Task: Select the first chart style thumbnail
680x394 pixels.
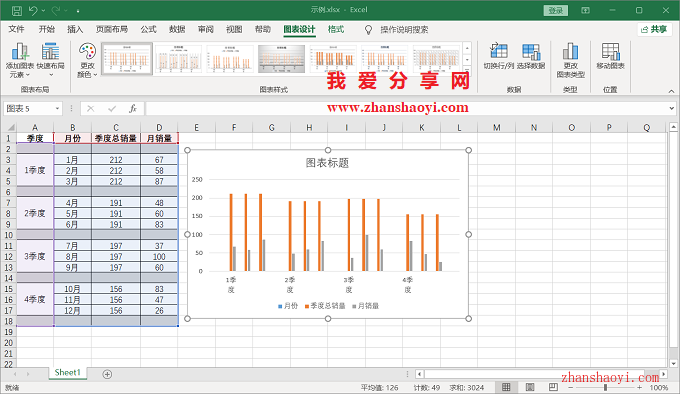Action: [x=127, y=59]
